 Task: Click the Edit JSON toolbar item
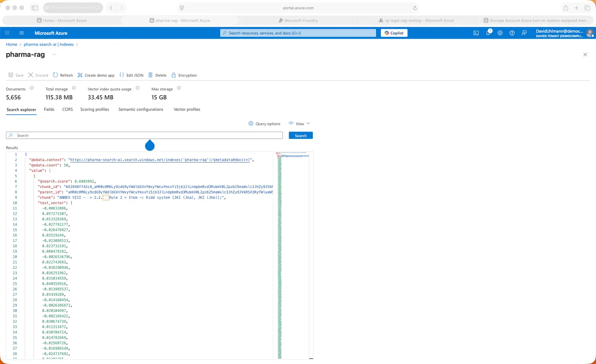131,75
